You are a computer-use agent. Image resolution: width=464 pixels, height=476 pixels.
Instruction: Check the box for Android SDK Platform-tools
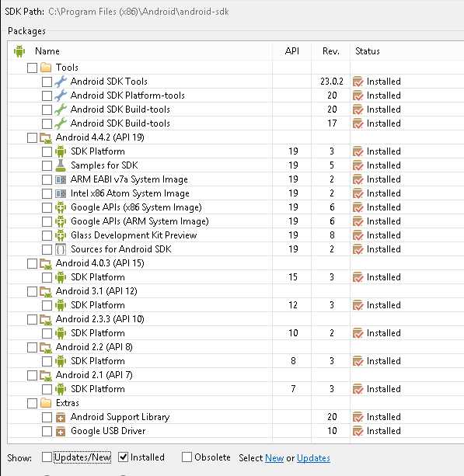pos(47,96)
